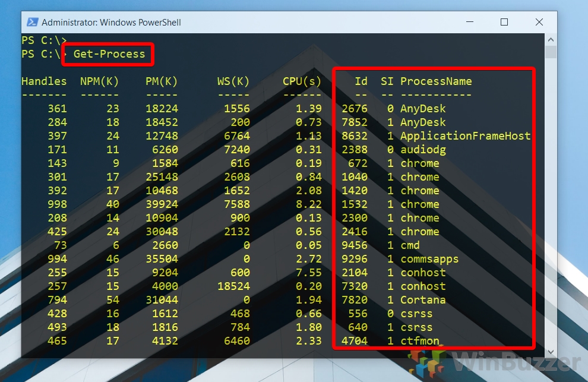Select the cmd process entry

click(412, 245)
